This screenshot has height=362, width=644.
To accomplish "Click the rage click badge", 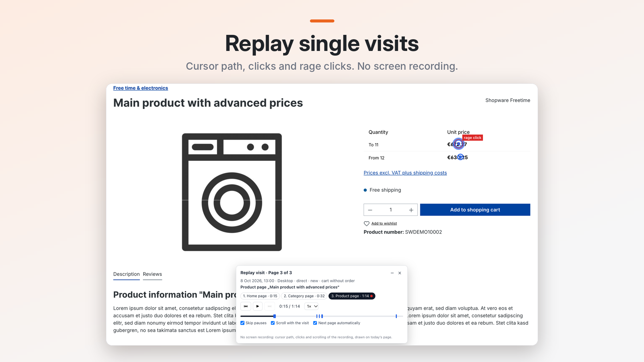I will tap(473, 138).
